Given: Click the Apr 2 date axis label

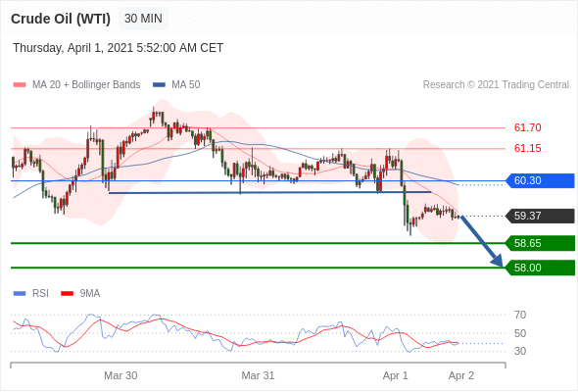Looking at the screenshot, I should [x=461, y=375].
